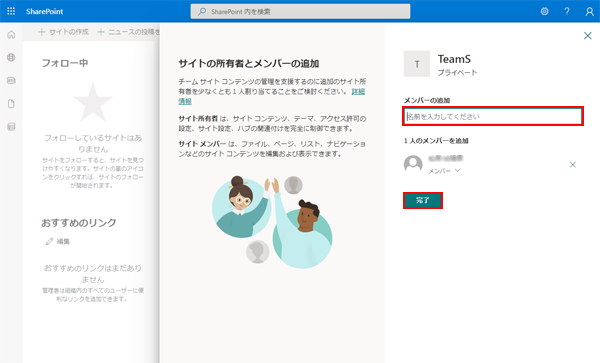Click the SharePoint search box
This screenshot has width=600, height=363.
[300, 11]
